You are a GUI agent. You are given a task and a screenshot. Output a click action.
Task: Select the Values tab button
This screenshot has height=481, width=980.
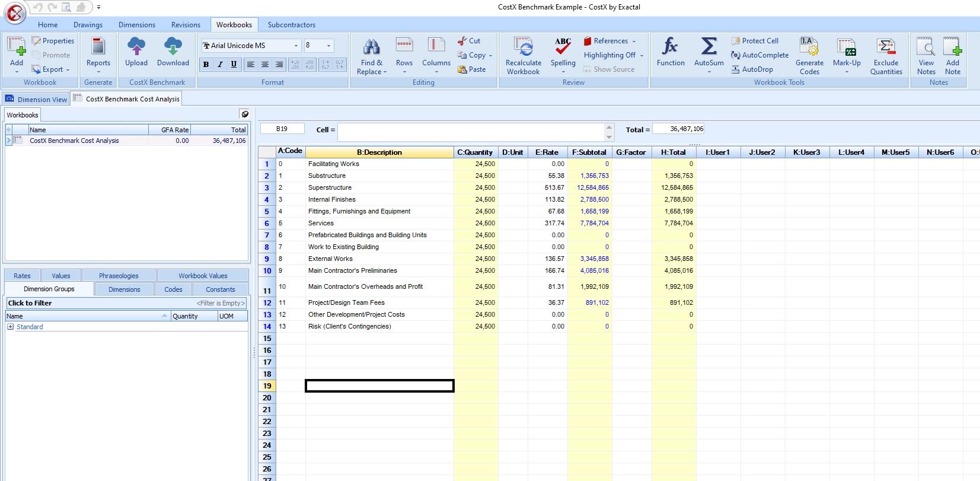click(x=61, y=276)
